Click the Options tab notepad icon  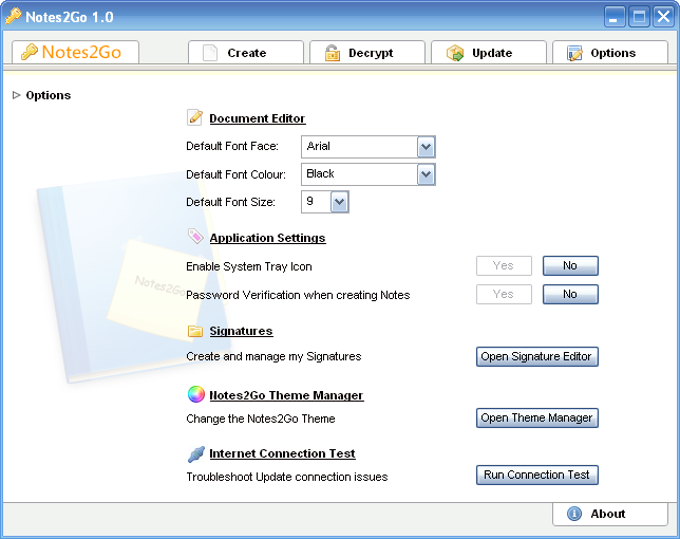(x=575, y=53)
